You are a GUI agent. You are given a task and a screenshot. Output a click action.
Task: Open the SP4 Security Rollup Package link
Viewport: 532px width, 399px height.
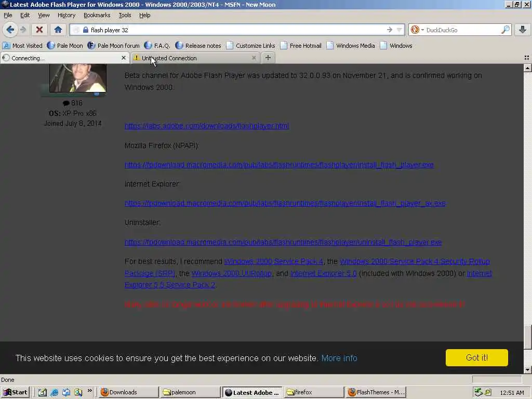pos(415,261)
